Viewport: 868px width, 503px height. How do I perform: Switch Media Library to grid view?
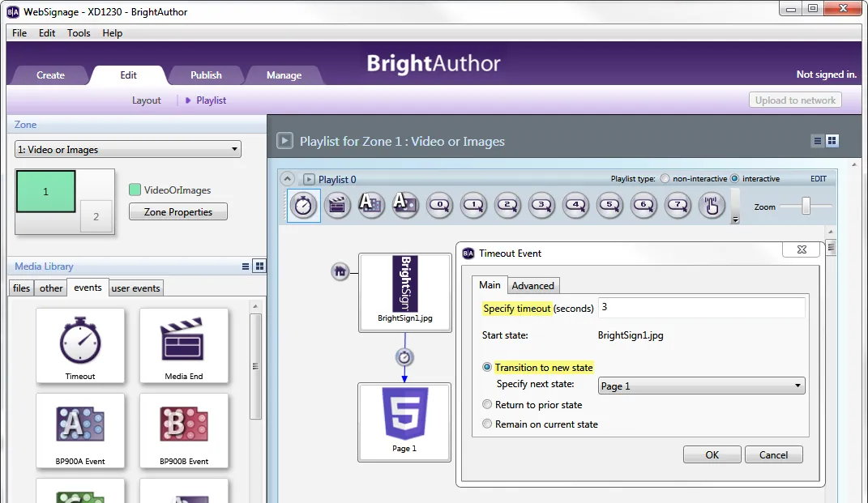coord(259,266)
